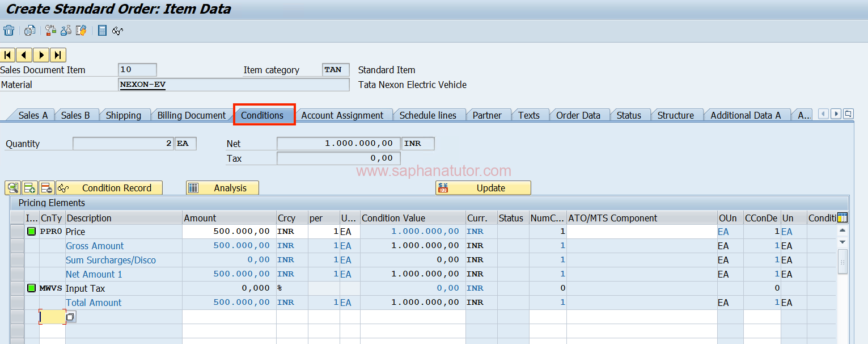Open the Shipping tab

coord(123,115)
